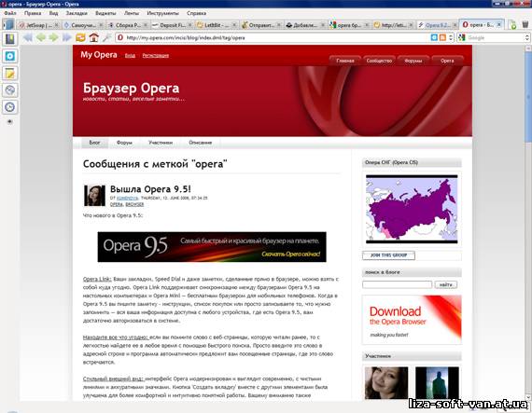This screenshot has width=532, height=413.
Task: Go back using the green left arrow
Action: click(41, 37)
